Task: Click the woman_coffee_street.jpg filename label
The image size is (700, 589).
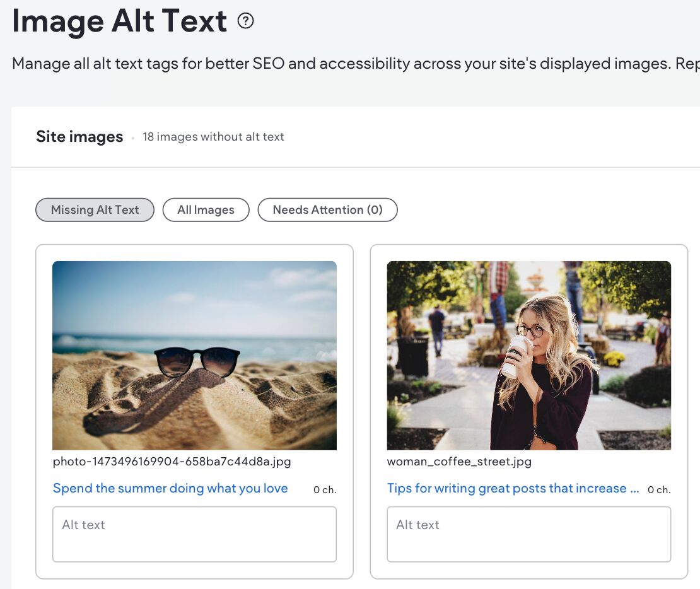Action: pos(459,462)
